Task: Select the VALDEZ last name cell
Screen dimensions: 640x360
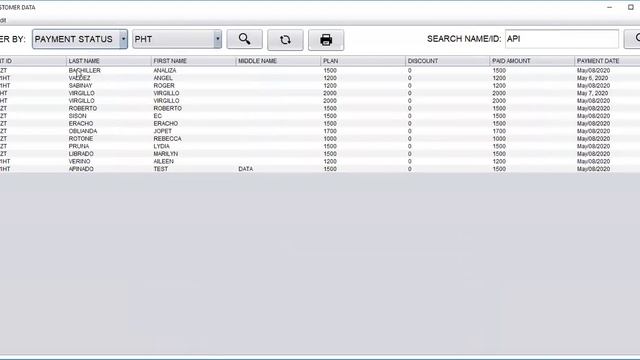Action: 80,78
